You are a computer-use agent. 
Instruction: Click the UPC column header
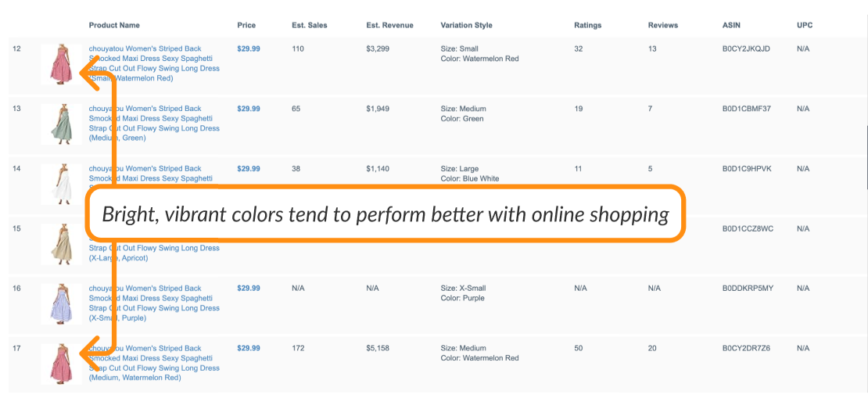click(805, 26)
